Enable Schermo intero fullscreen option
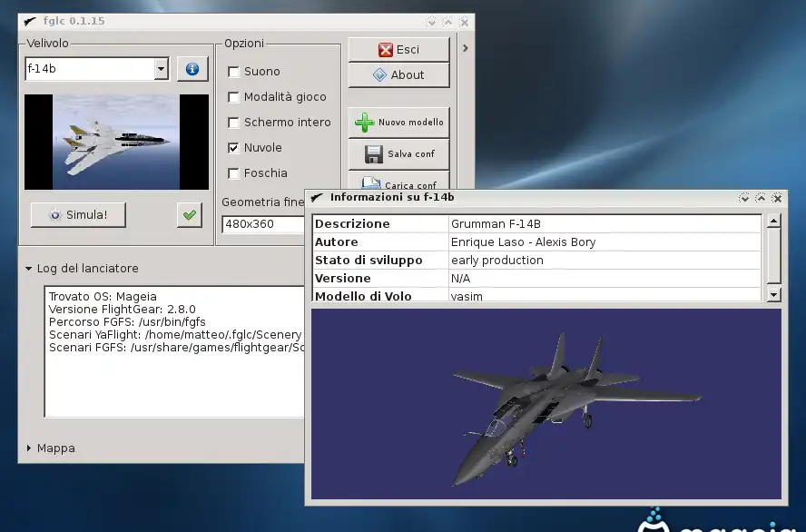Screen dimensions: 806x532 (233, 123)
